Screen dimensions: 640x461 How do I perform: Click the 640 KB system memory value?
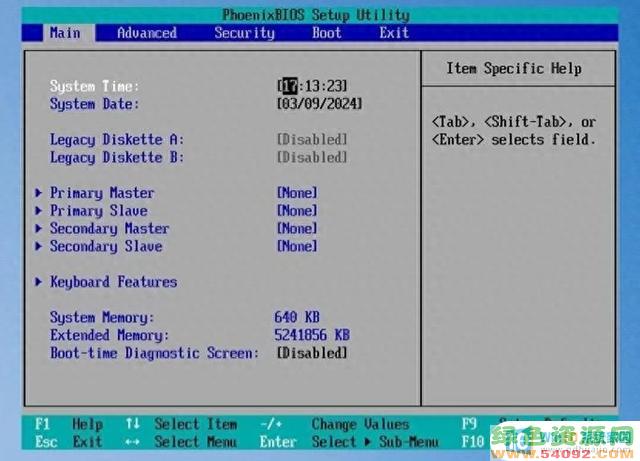point(297,317)
